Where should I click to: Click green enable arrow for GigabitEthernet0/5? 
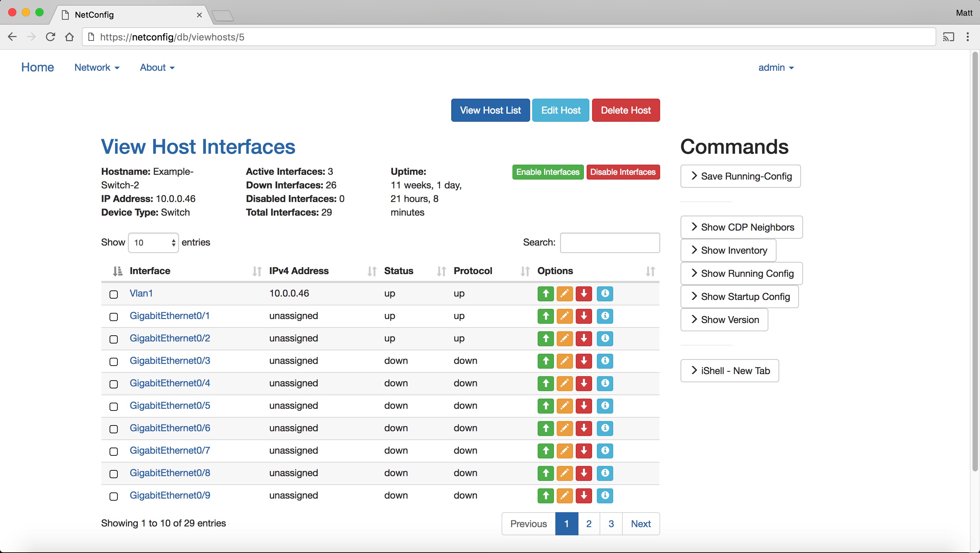pyautogui.click(x=545, y=406)
